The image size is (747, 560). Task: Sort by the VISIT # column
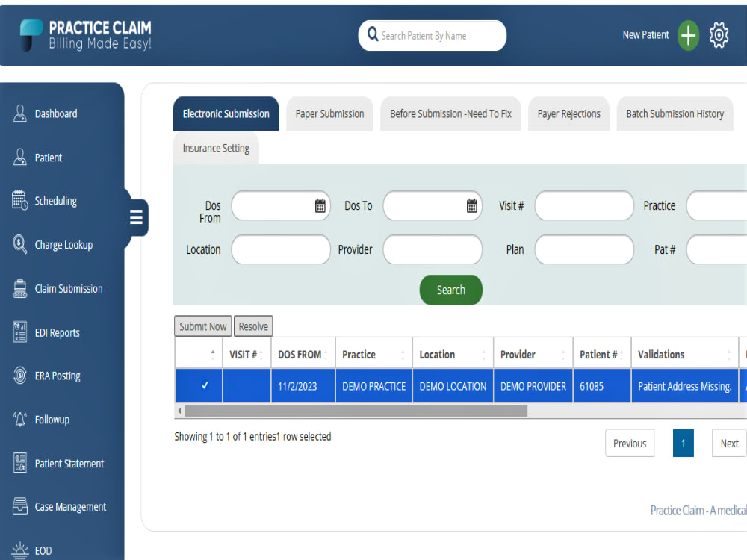[x=247, y=354]
